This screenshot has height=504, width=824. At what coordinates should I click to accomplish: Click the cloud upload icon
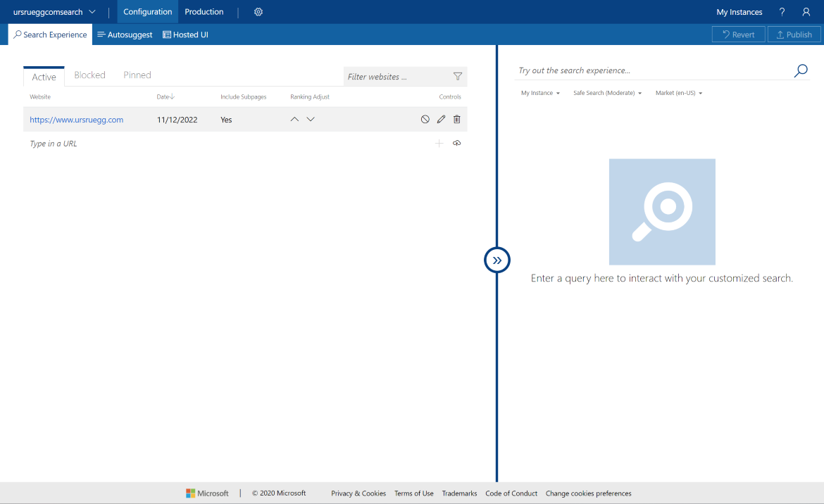[x=457, y=144]
